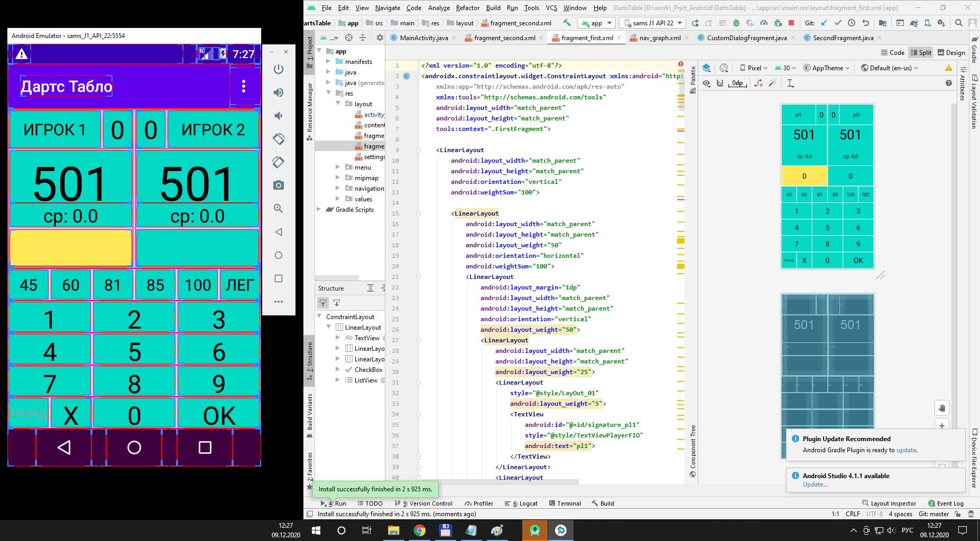Click emulator volume up icon

279,92
